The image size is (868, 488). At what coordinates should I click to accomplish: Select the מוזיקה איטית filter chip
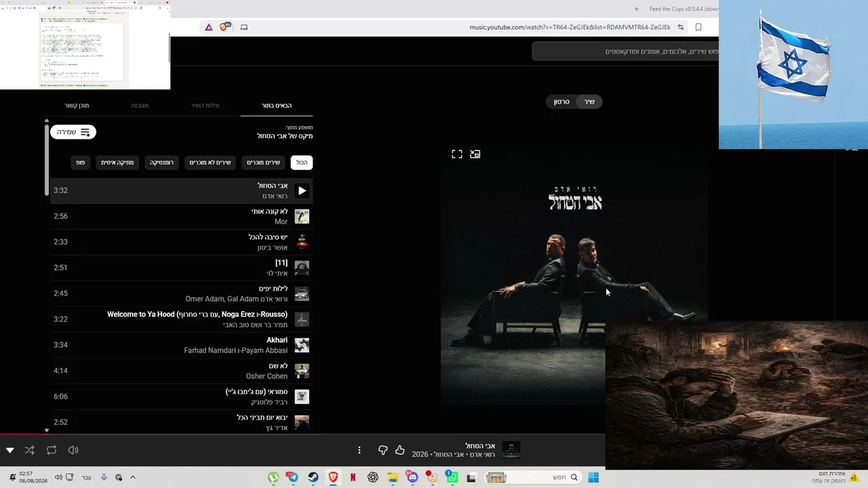tap(117, 163)
